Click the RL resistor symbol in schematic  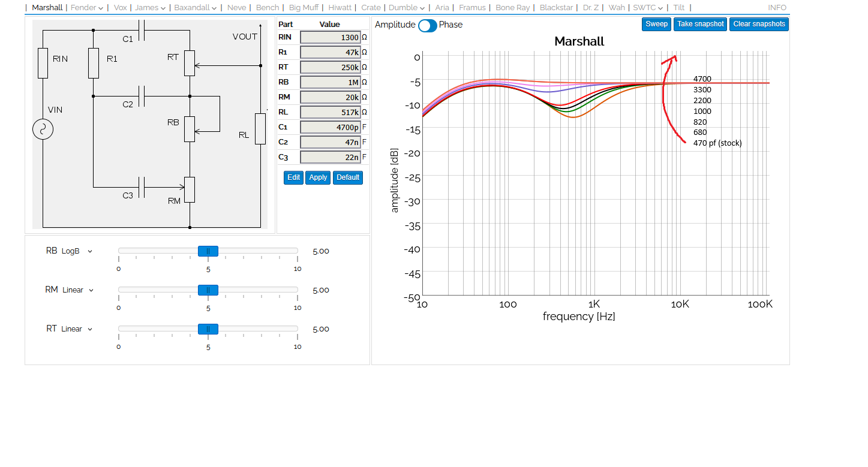pyautogui.click(x=260, y=128)
